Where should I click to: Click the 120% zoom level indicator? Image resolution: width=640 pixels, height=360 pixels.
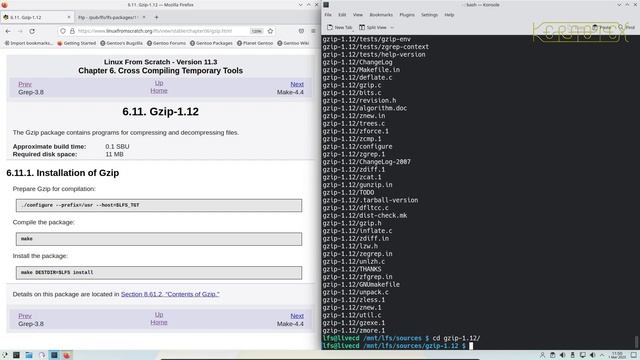(256, 31)
